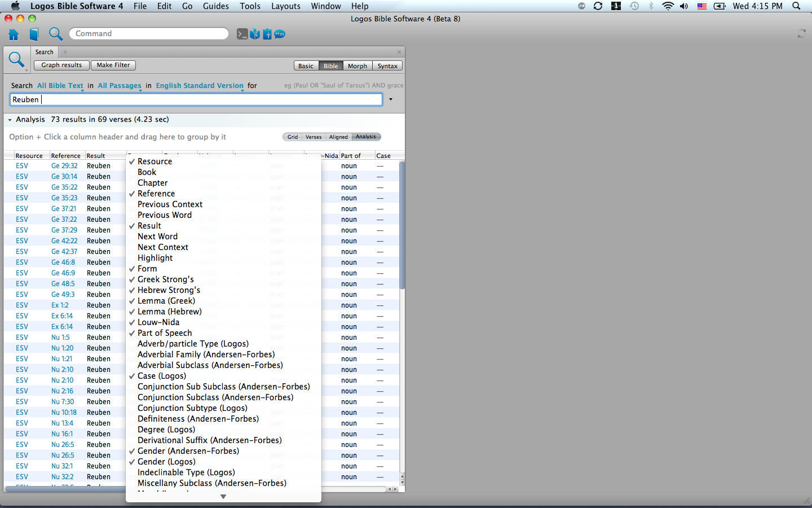Open the Search panel icon menu arrow
Viewport: 812px width, 508px height.
pos(26,71)
